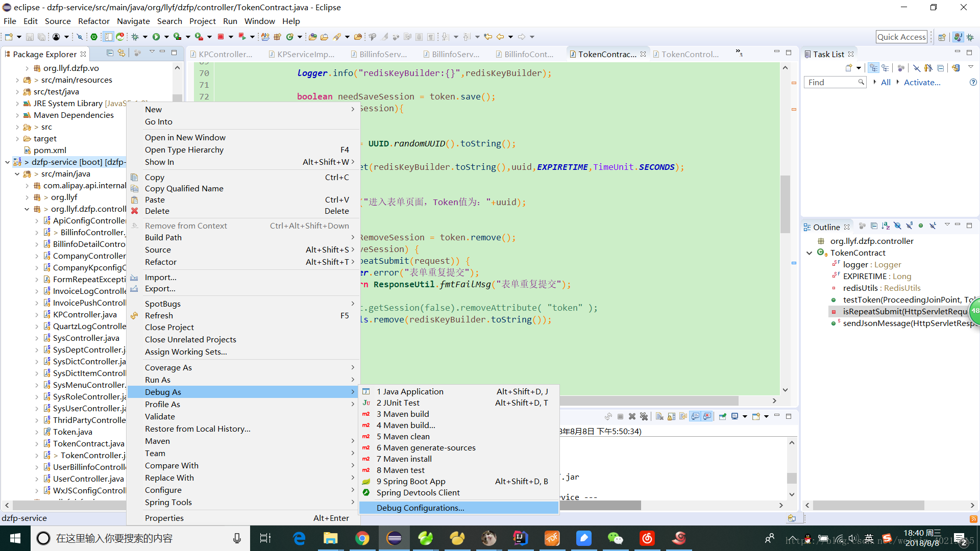
Task: Open WeChat from the Windows taskbar
Action: click(616, 538)
